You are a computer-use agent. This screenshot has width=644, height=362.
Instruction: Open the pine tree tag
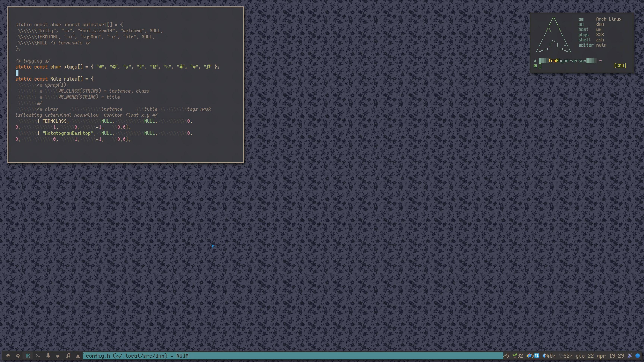click(x=48, y=356)
